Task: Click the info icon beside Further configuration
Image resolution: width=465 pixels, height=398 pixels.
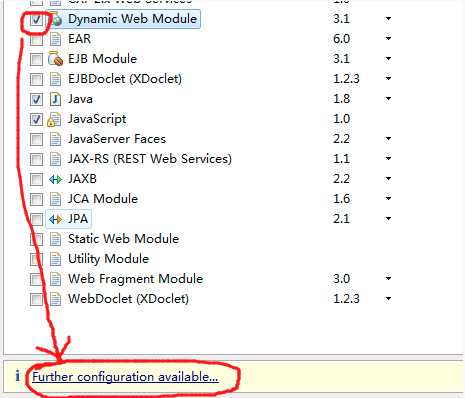Action: pos(17,376)
